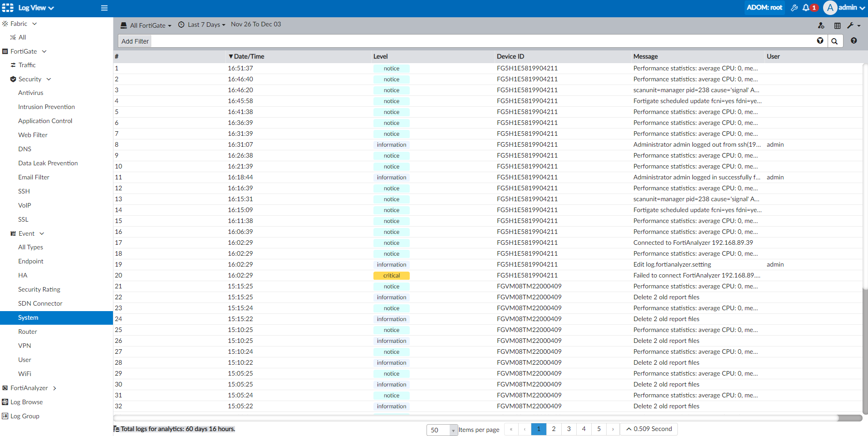Click the user display icon in toolbar
The image size is (868, 436).
pyautogui.click(x=821, y=26)
